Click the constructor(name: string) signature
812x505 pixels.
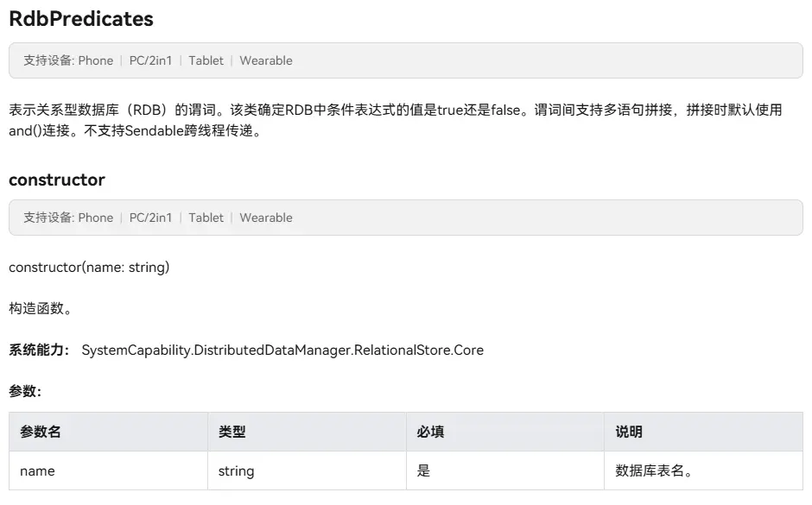pyautogui.click(x=89, y=268)
